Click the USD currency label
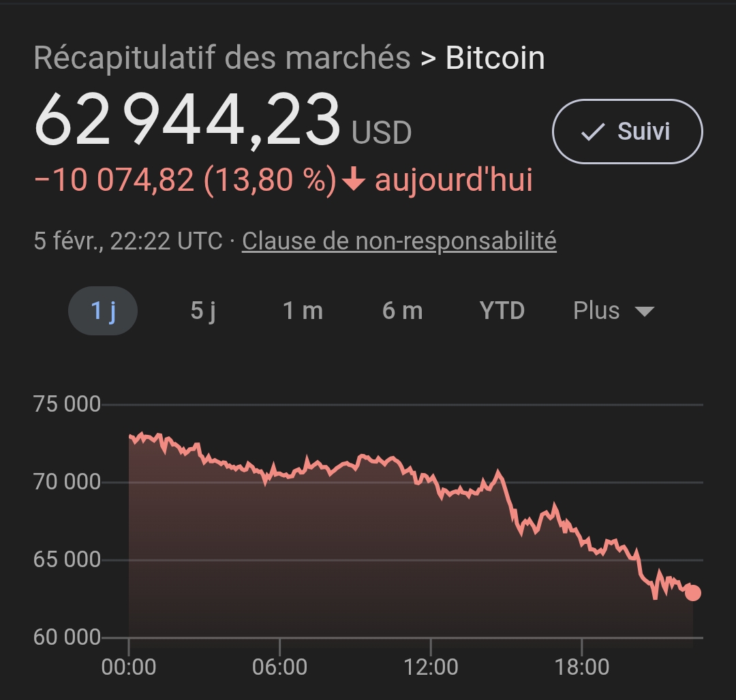Screen dimensions: 736x700 click(x=382, y=133)
